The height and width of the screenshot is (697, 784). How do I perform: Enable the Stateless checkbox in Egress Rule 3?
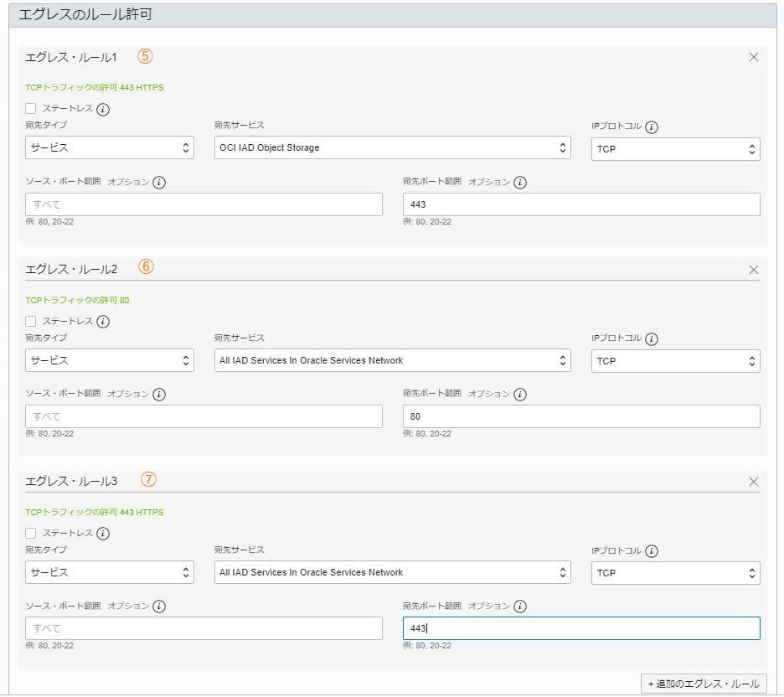[x=31, y=533]
